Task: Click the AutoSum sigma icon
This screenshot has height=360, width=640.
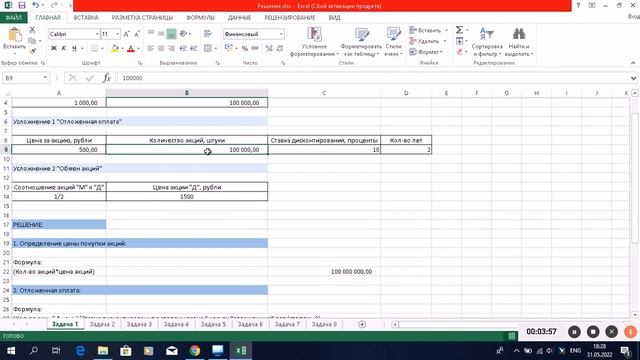Action: pos(460,30)
